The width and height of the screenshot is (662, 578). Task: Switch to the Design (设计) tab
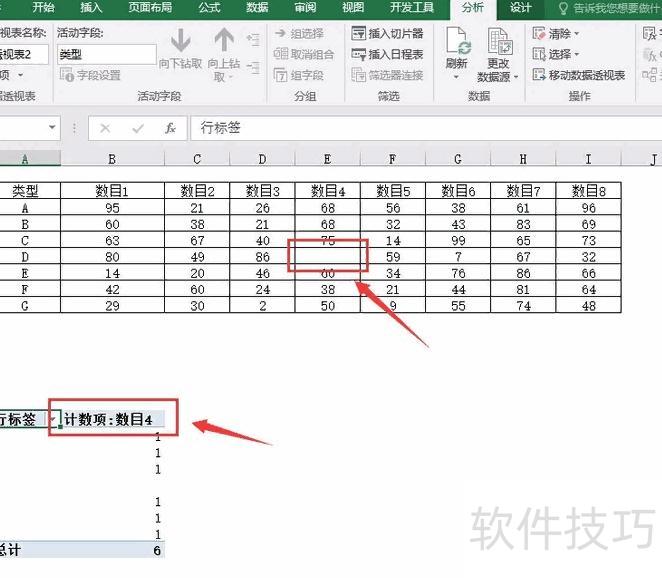point(521,8)
